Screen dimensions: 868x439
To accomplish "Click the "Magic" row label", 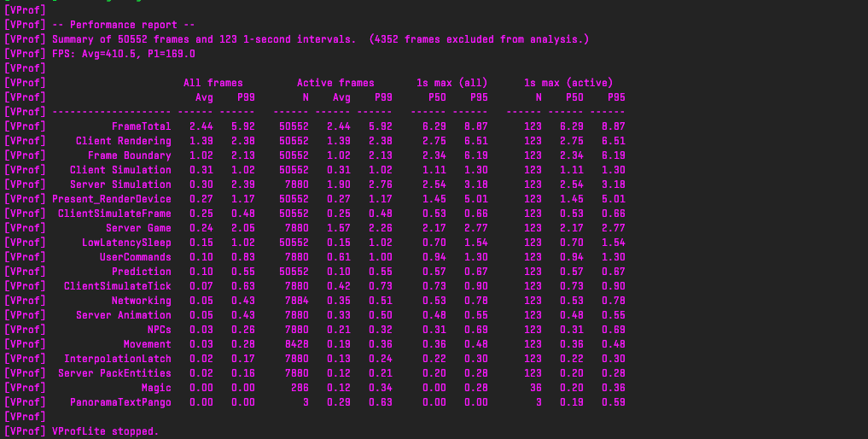I will tap(156, 388).
